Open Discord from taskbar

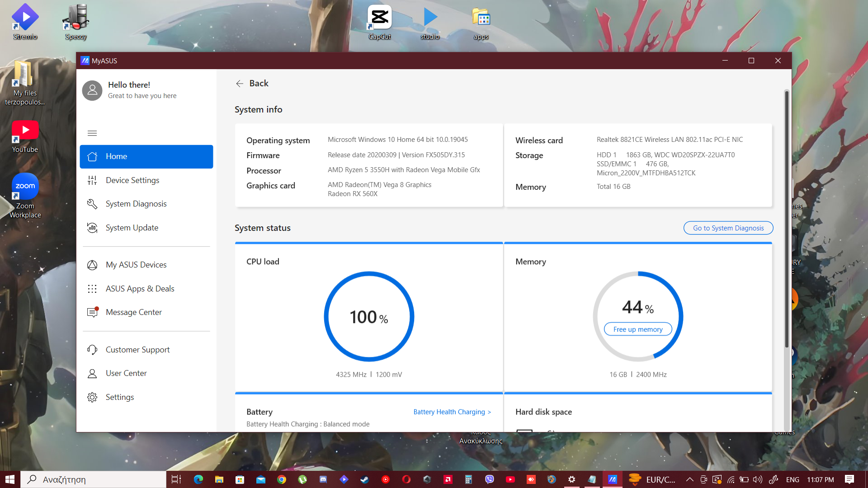(323, 479)
